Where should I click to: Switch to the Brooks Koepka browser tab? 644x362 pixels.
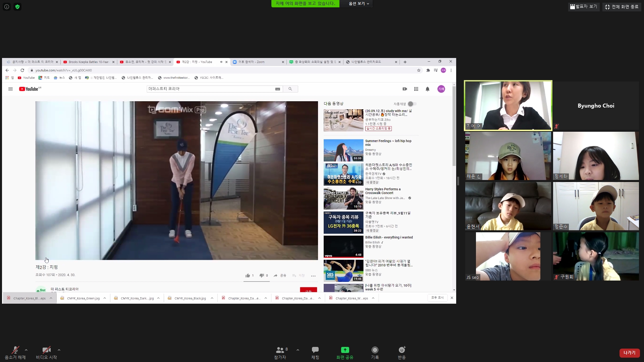[89, 62]
